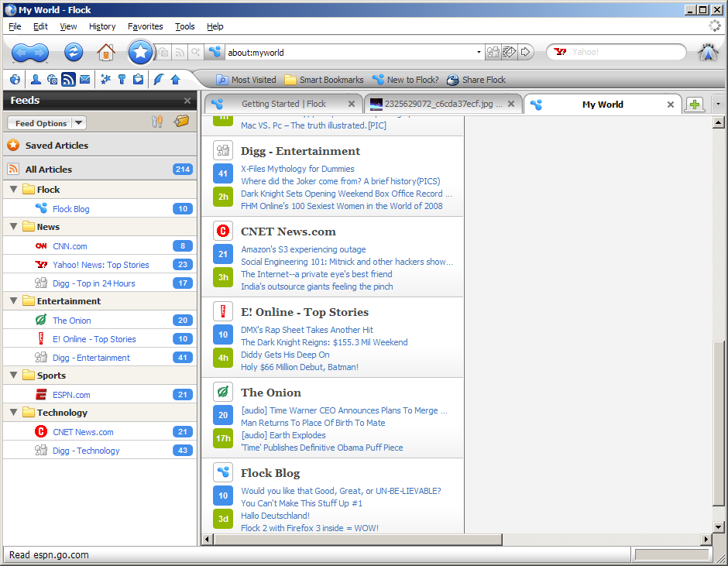Open the list-all-tabs dropdown
The width and height of the screenshot is (728, 566).
click(718, 104)
